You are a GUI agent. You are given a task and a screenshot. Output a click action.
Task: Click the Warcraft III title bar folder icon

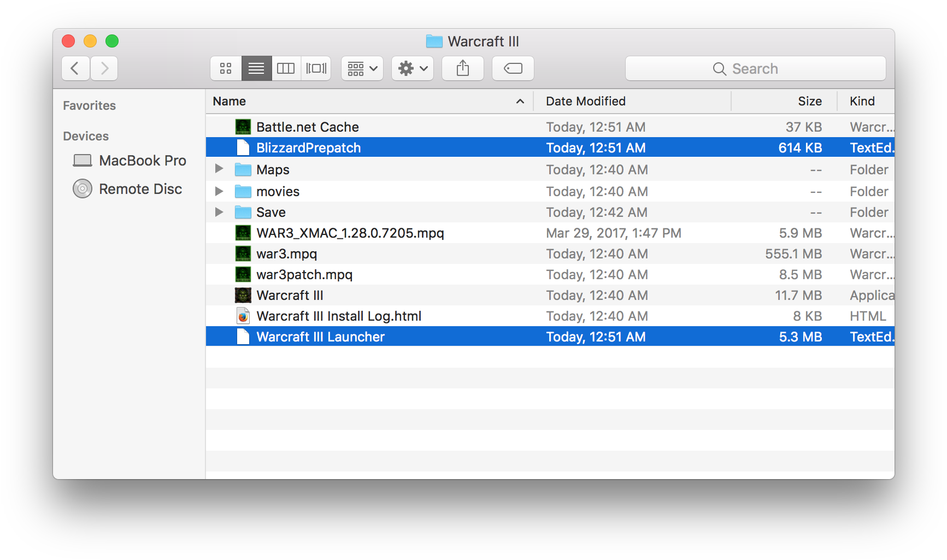click(x=434, y=41)
